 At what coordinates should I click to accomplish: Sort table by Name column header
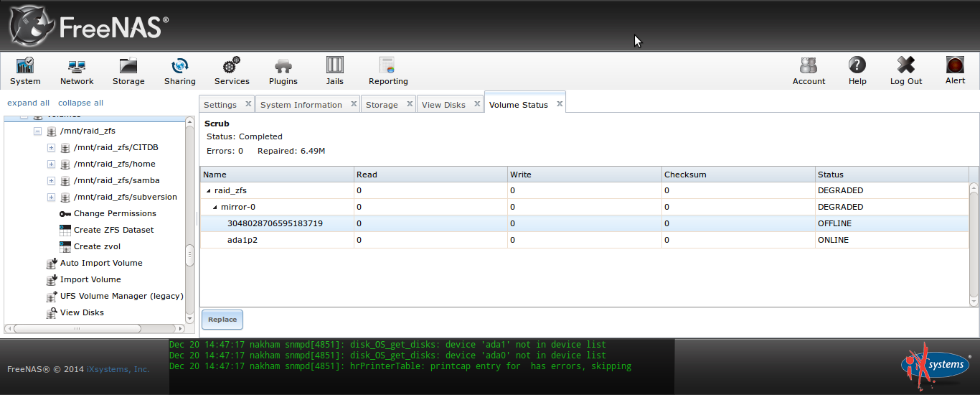pyautogui.click(x=277, y=175)
